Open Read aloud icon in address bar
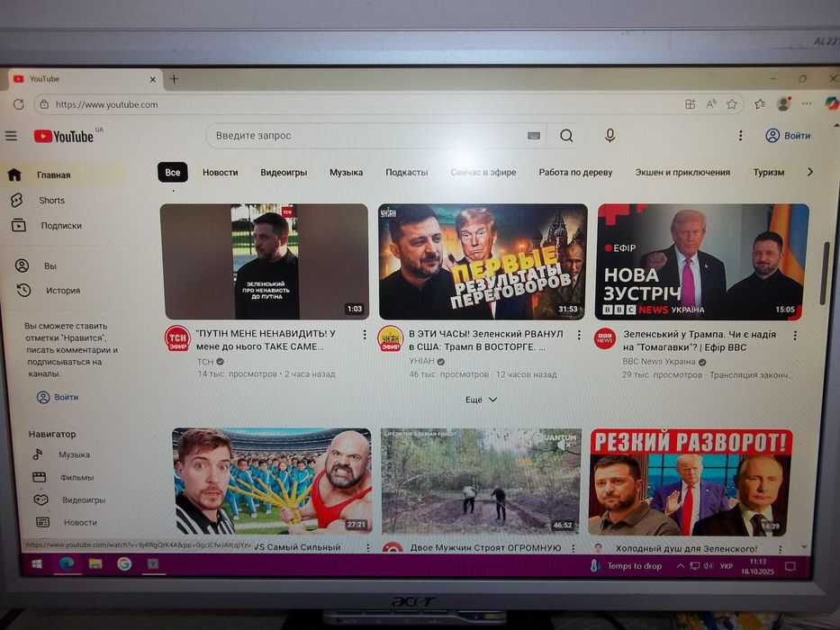 pyautogui.click(x=711, y=103)
